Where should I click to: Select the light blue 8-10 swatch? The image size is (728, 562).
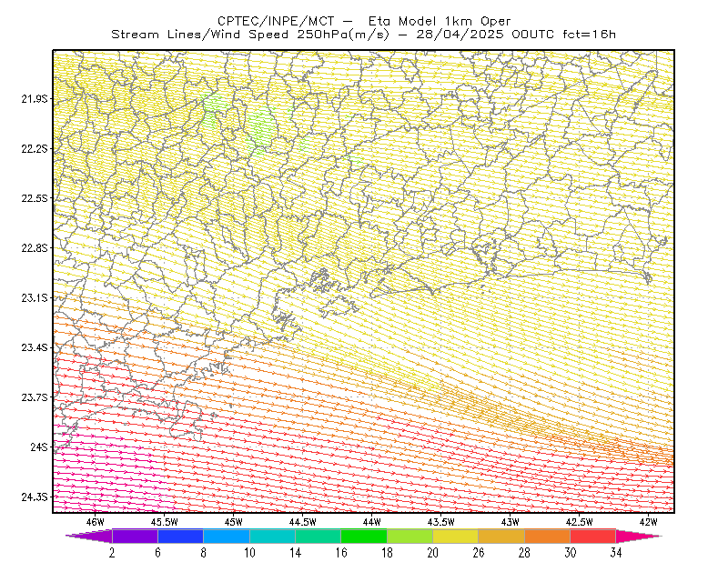point(227,536)
